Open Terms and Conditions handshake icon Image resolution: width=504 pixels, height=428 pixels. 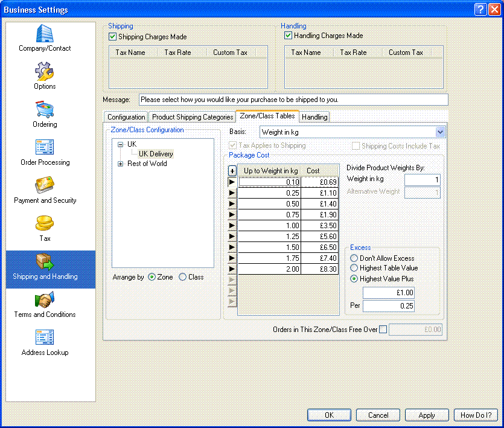45,301
